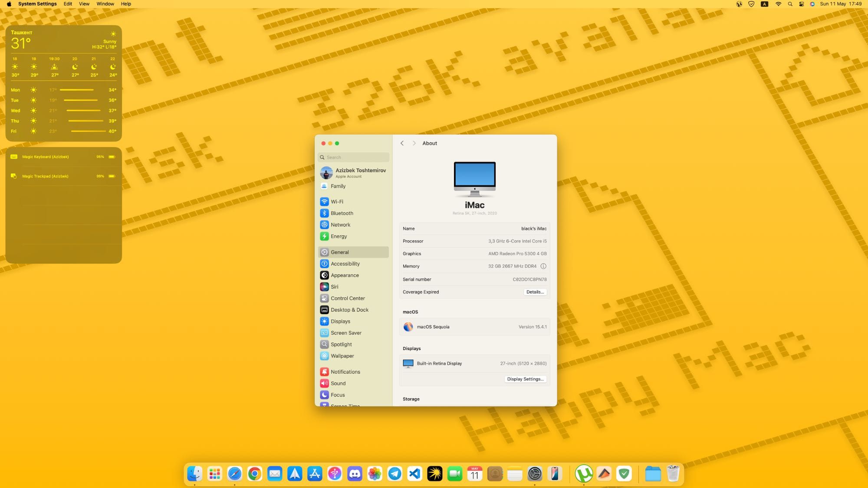Click the Details... coverage button

[535, 292]
